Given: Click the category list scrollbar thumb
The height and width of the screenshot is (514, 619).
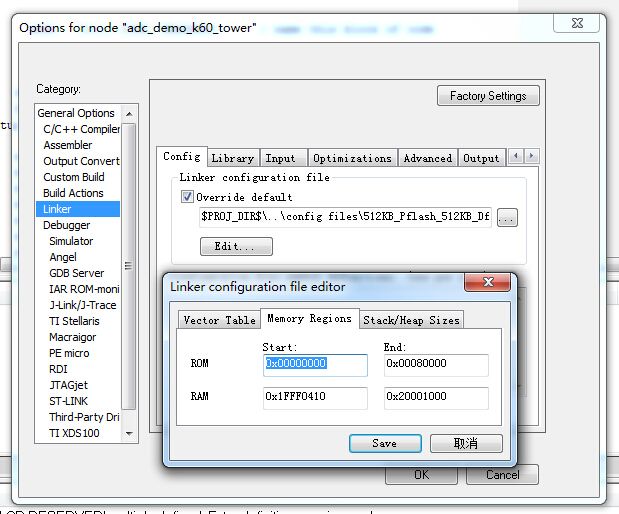Looking at the screenshot, I should (129, 266).
